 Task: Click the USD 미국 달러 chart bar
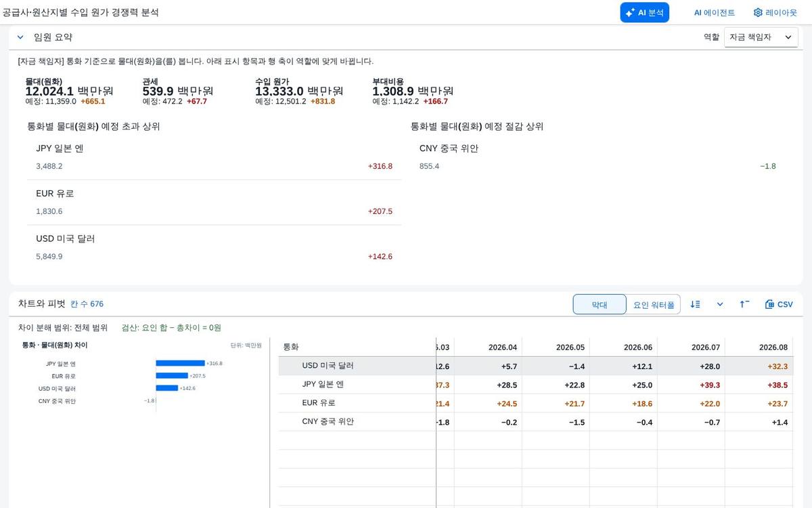pyautogui.click(x=167, y=388)
